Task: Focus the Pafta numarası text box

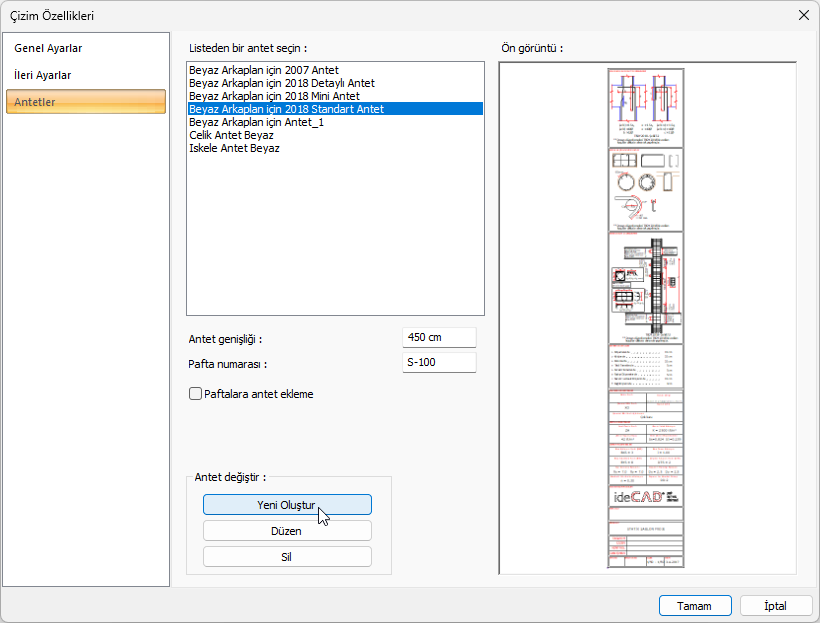Action: click(x=439, y=362)
